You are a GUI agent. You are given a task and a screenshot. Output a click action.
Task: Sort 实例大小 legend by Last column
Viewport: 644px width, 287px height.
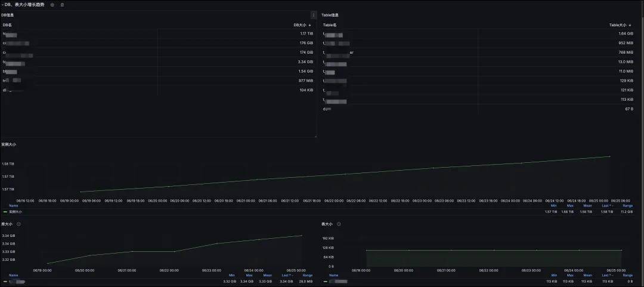pos(606,206)
